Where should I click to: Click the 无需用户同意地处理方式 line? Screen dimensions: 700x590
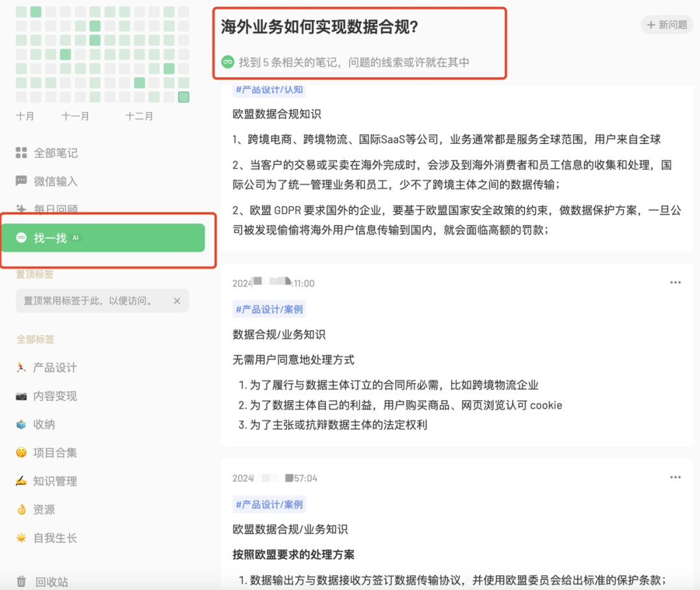tap(294, 360)
